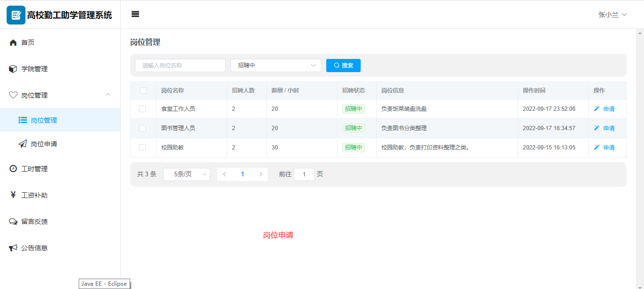Image resolution: width=644 pixels, height=289 pixels.
Task: Click the next page arrow in pagination
Action: pos(261,174)
